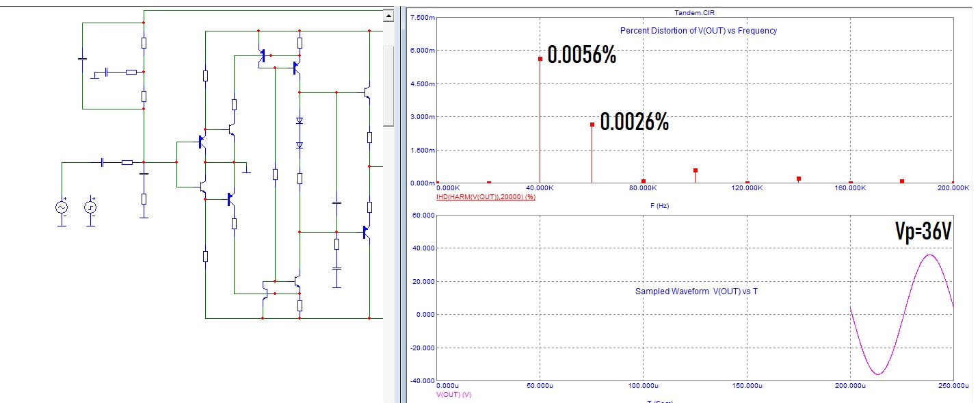
Task: Click the 100 kHz harmonic data marker
Action: click(695, 170)
